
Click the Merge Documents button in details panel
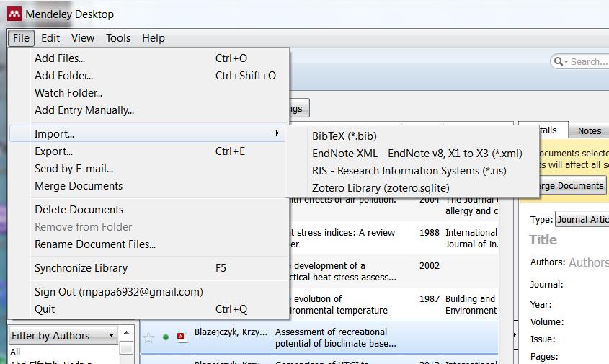(x=572, y=186)
